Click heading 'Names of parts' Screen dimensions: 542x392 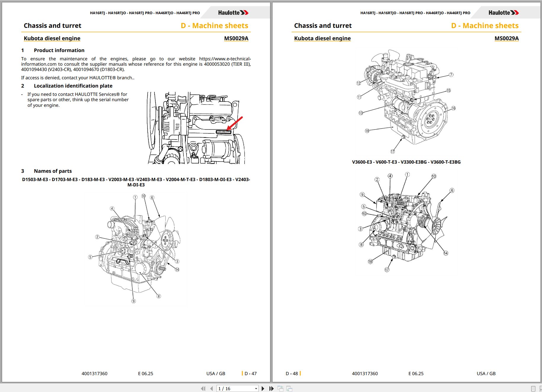(x=53, y=171)
